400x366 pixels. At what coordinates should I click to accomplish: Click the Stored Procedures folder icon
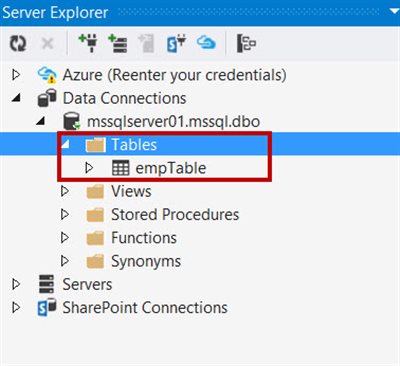95,215
